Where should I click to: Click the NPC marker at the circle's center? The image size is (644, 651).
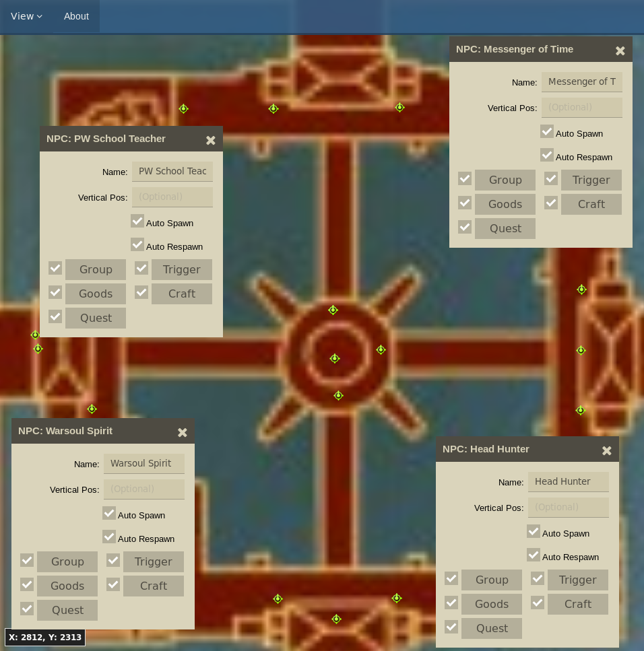pos(335,358)
